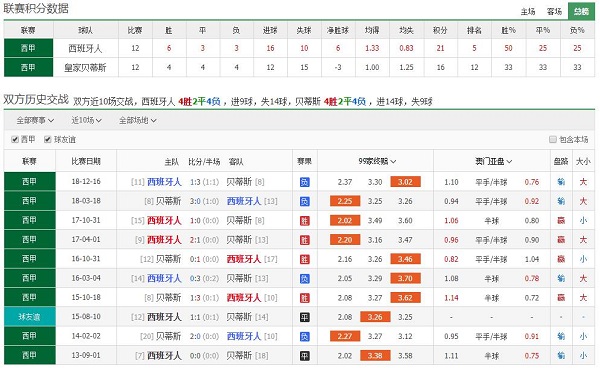Click the -3 净胜球 value for 皇家贝蒂斯
The width and height of the screenshot is (600, 368).
point(338,67)
